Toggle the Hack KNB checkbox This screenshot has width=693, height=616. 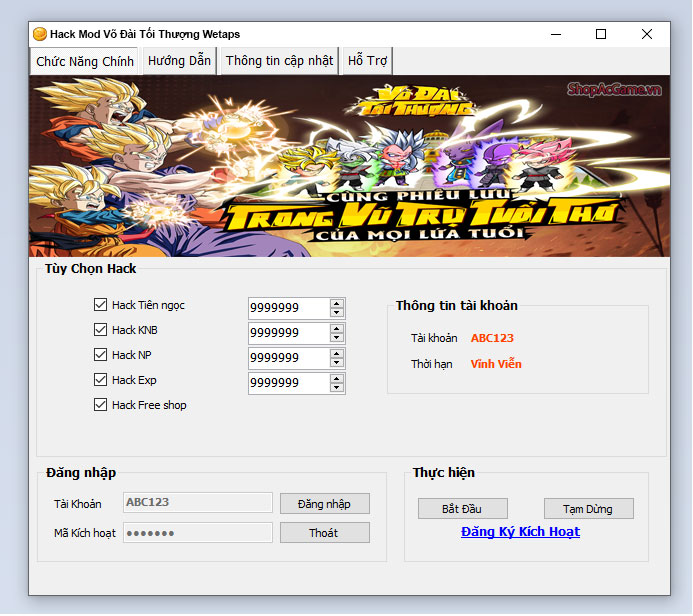(100, 330)
